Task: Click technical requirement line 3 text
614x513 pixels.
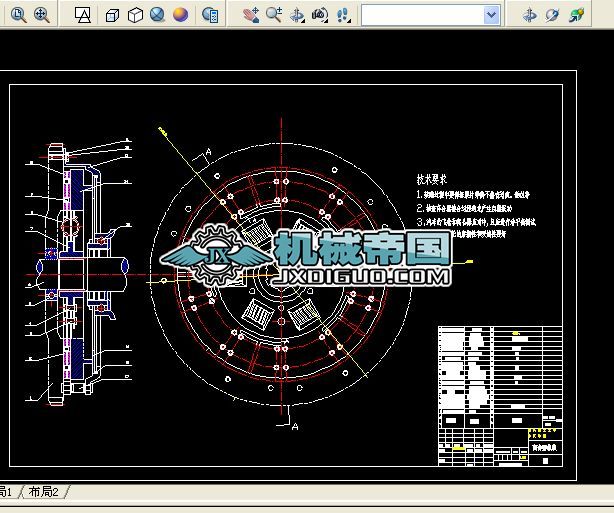Action: coord(476,222)
